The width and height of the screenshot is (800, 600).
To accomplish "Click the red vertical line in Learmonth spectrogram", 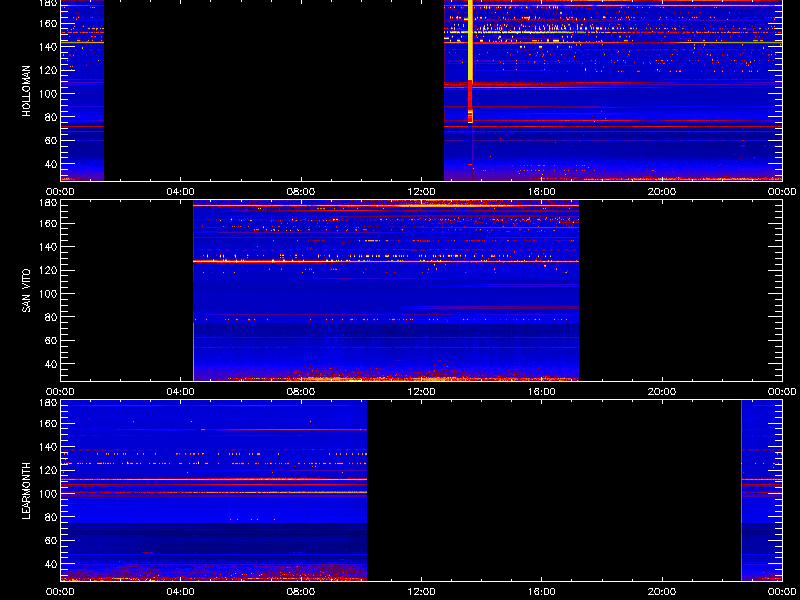I will (x=741, y=490).
